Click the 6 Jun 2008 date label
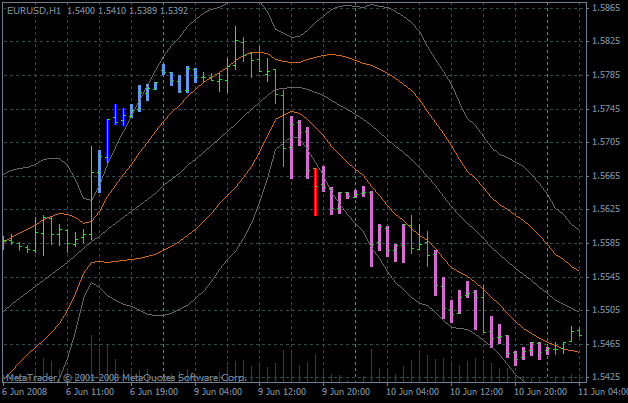The width and height of the screenshot is (628, 403). (x=25, y=393)
